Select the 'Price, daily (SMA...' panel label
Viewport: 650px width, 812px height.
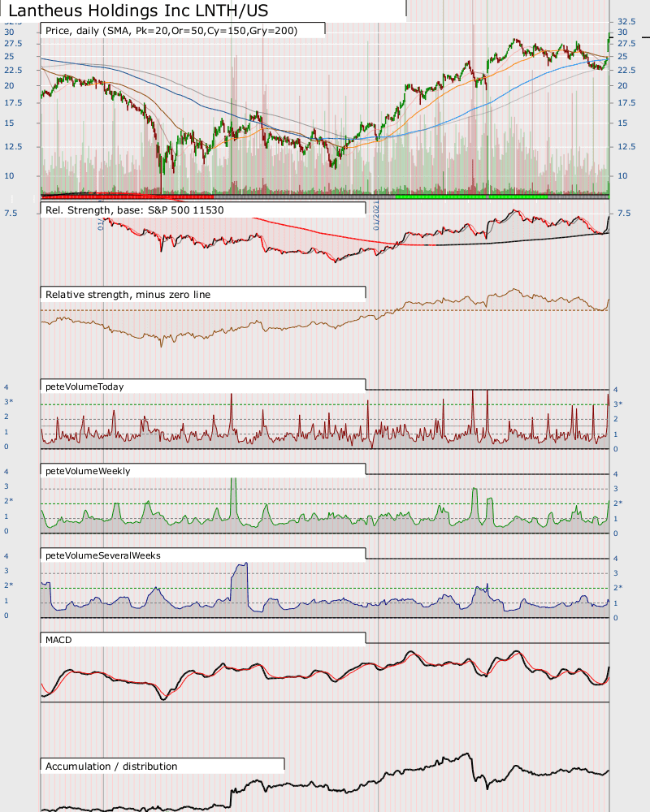point(171,31)
